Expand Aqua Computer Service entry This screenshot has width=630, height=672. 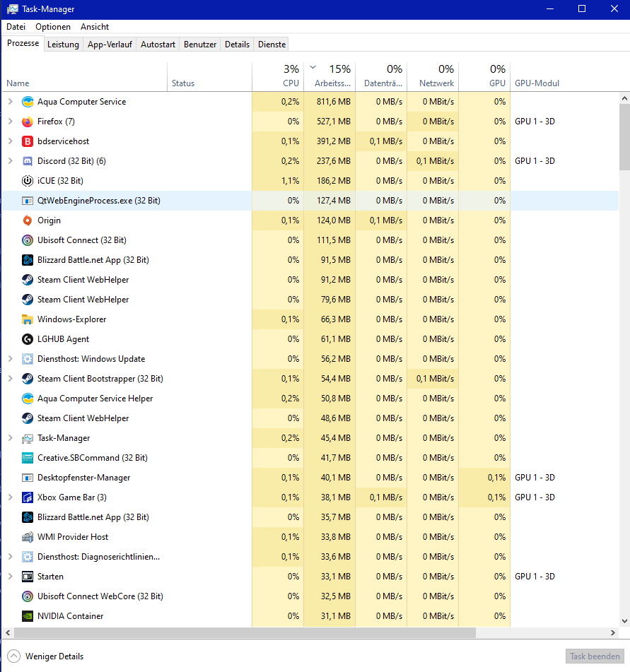point(10,102)
